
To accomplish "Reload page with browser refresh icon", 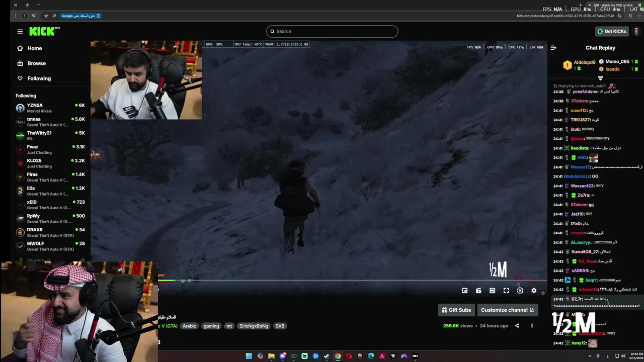I will point(630,16).
